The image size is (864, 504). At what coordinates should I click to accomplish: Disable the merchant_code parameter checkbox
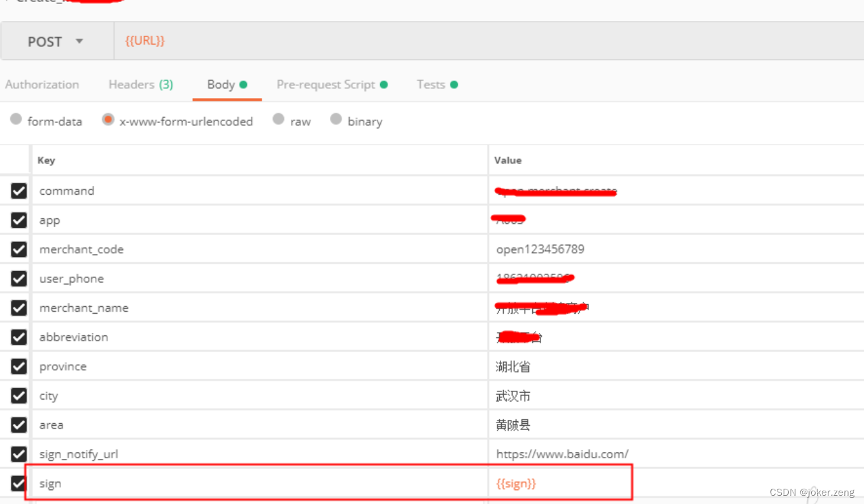pos(18,249)
